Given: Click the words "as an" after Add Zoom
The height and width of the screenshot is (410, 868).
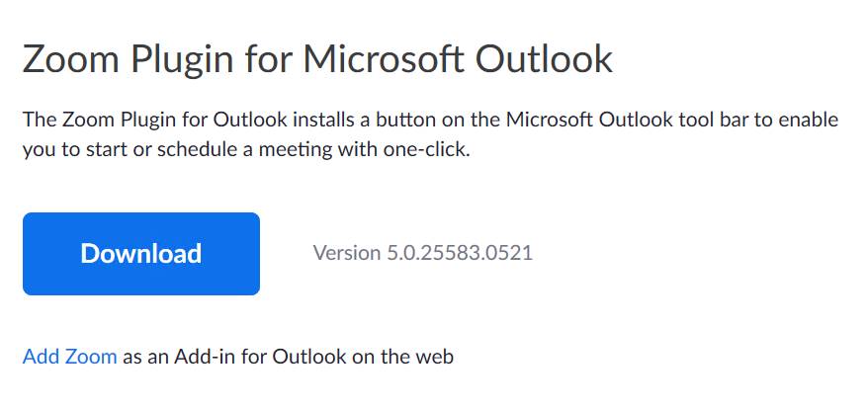Looking at the screenshot, I should [x=145, y=357].
